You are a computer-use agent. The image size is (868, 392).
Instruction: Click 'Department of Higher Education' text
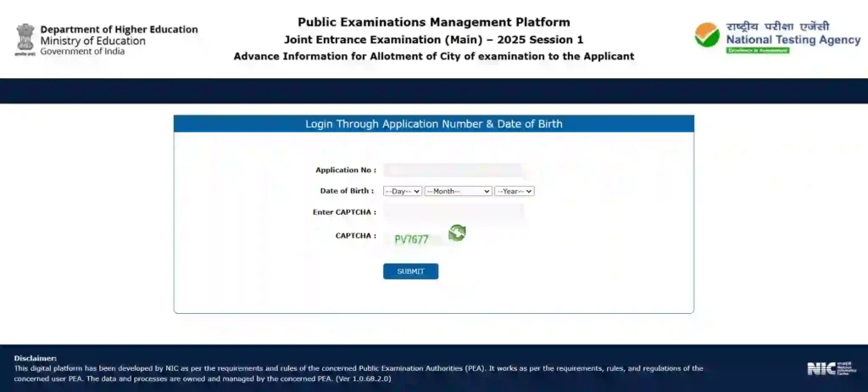tap(119, 30)
